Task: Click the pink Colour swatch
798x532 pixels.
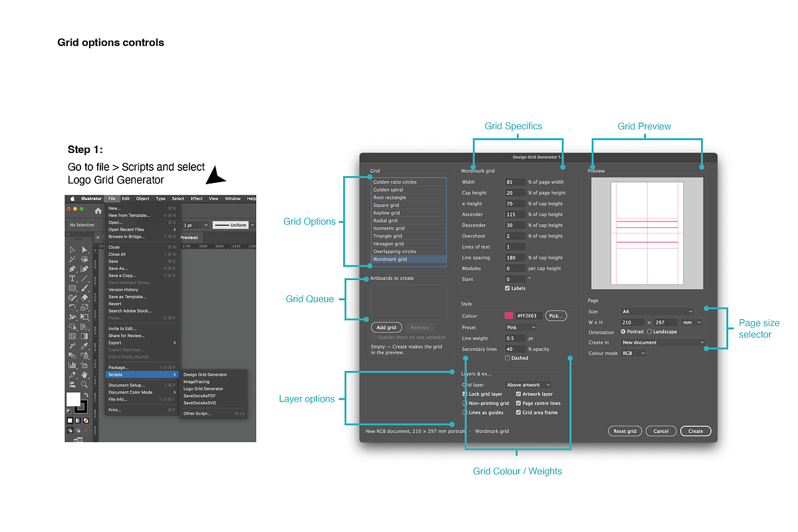Action: click(509, 316)
